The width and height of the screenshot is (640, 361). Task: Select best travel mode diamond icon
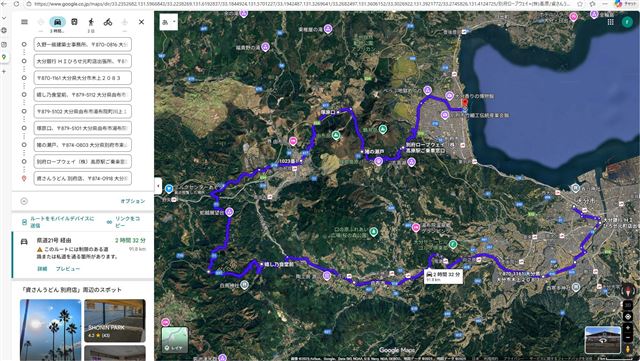point(41,22)
